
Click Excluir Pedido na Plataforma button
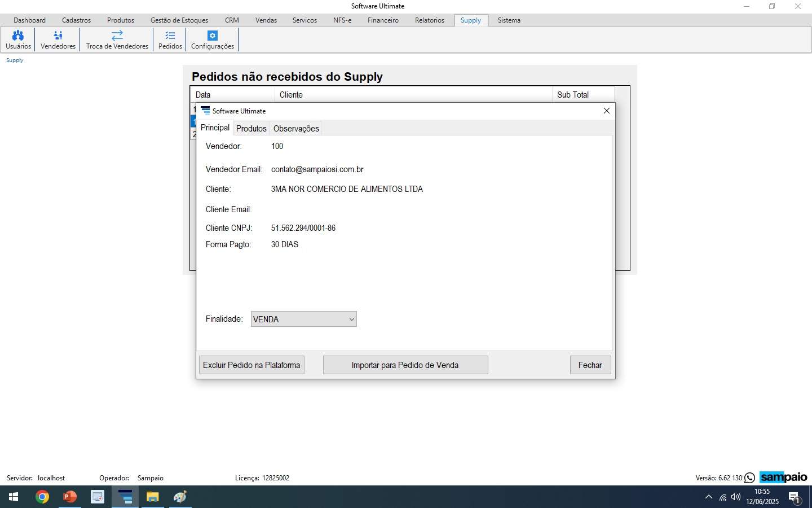[251, 365]
